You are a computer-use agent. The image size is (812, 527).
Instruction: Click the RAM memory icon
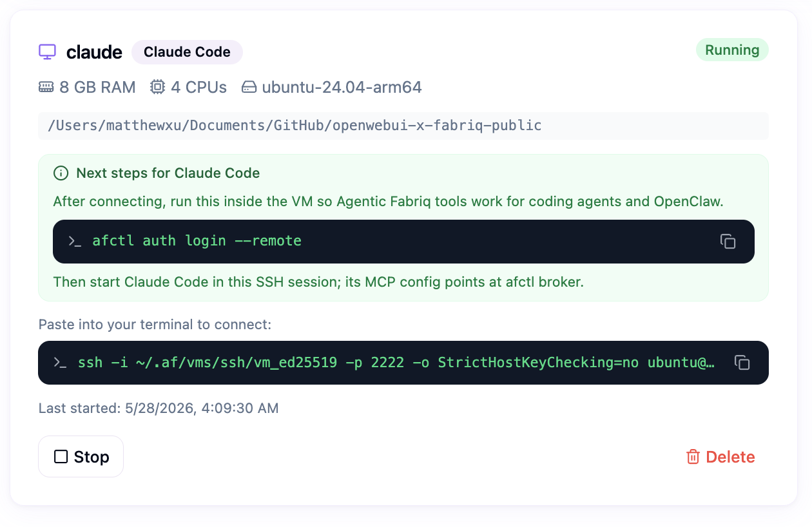click(46, 87)
